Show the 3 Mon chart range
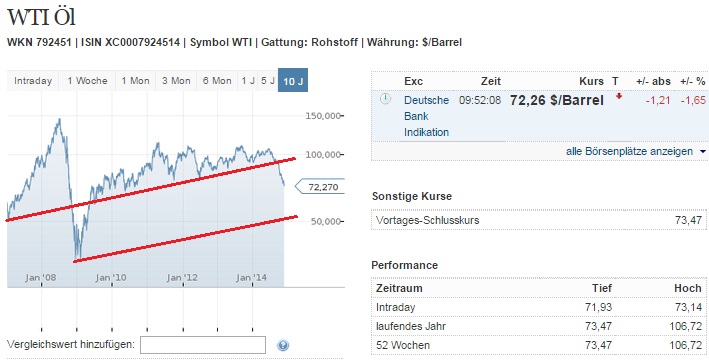The width and height of the screenshot is (709, 360). (176, 81)
